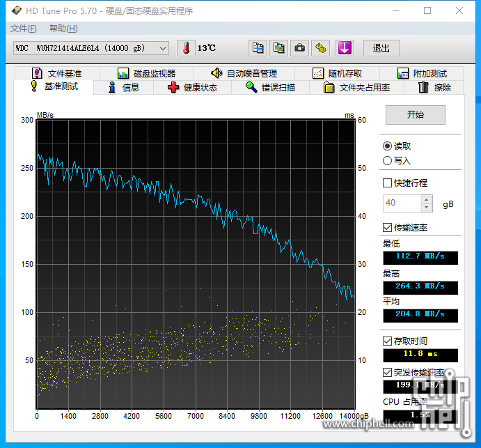Open the 附加测试 tab
This screenshot has width=481, height=448.
tap(422, 73)
